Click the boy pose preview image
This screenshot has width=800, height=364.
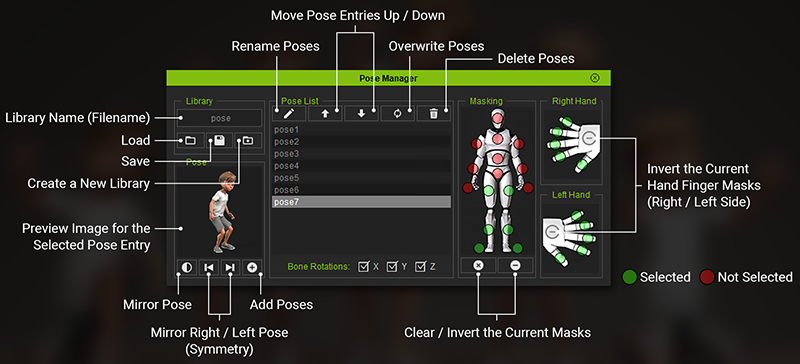click(223, 212)
